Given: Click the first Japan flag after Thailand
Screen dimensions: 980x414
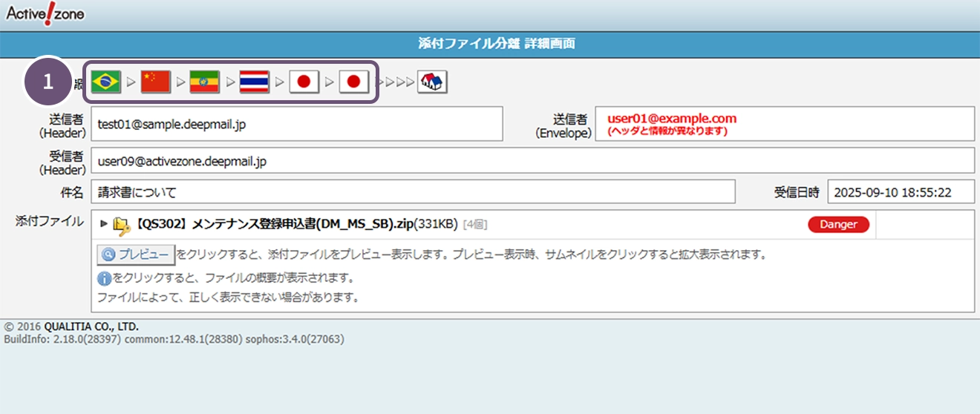Looking at the screenshot, I should [x=304, y=82].
